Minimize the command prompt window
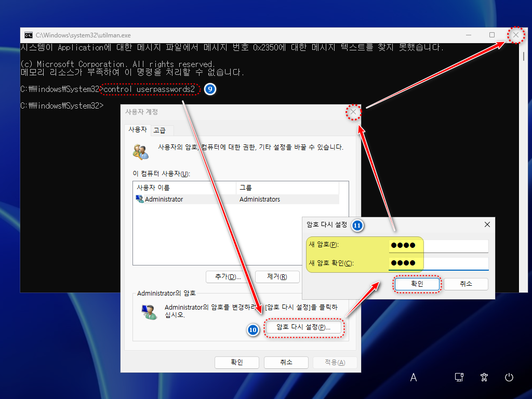This screenshot has width=532, height=399. [x=469, y=35]
